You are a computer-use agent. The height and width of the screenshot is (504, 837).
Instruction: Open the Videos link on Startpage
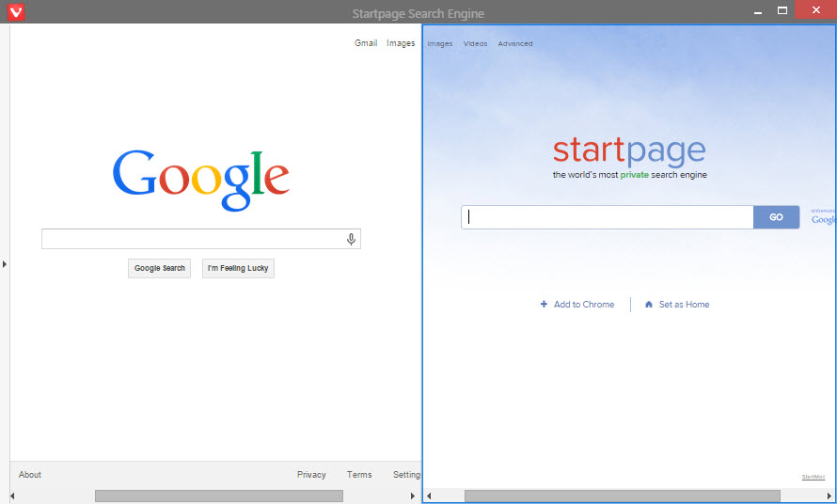(x=475, y=44)
